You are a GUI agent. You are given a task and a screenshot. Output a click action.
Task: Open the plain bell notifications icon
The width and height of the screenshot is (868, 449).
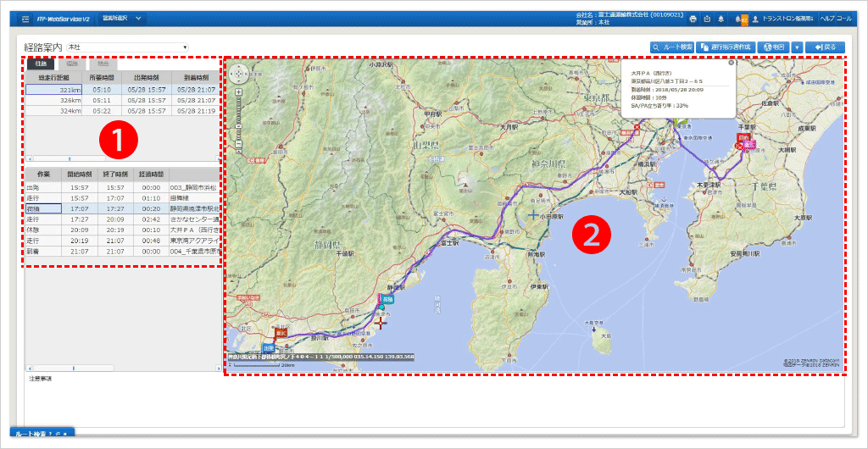coord(721,19)
